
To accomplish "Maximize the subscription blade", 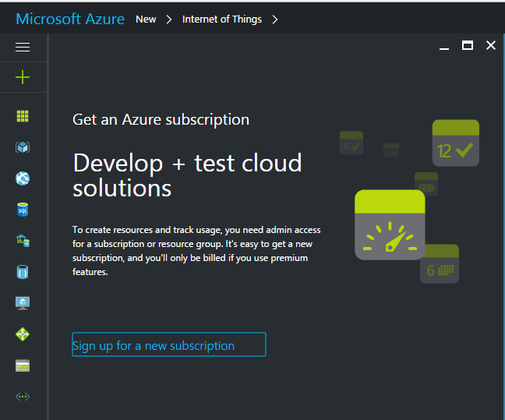I will tap(468, 45).
